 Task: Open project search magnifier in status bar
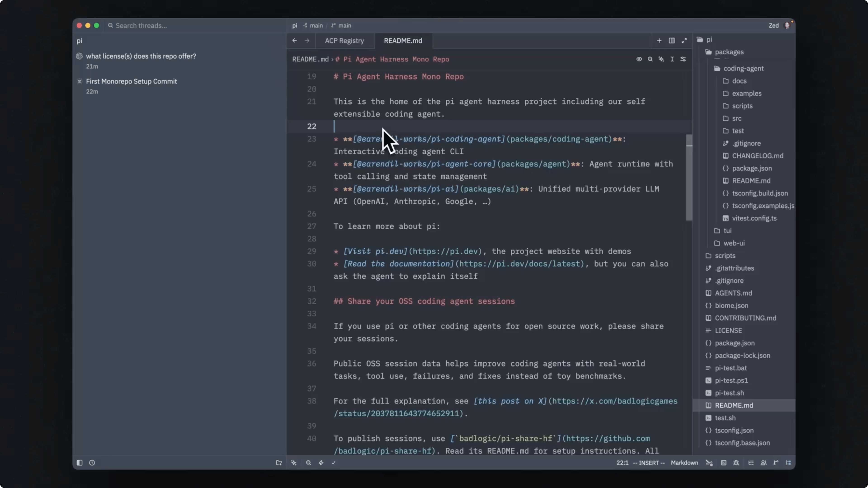(x=308, y=463)
